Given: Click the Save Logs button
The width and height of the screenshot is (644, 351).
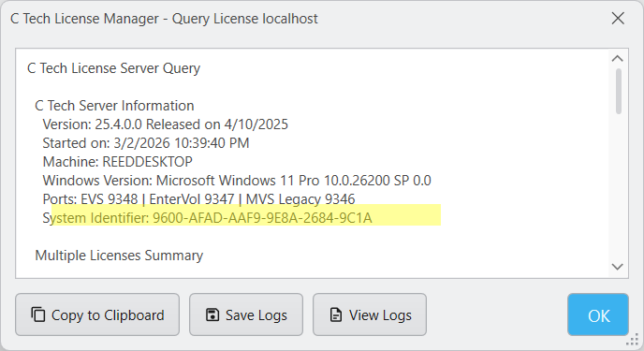Looking at the screenshot, I should pos(246,314).
